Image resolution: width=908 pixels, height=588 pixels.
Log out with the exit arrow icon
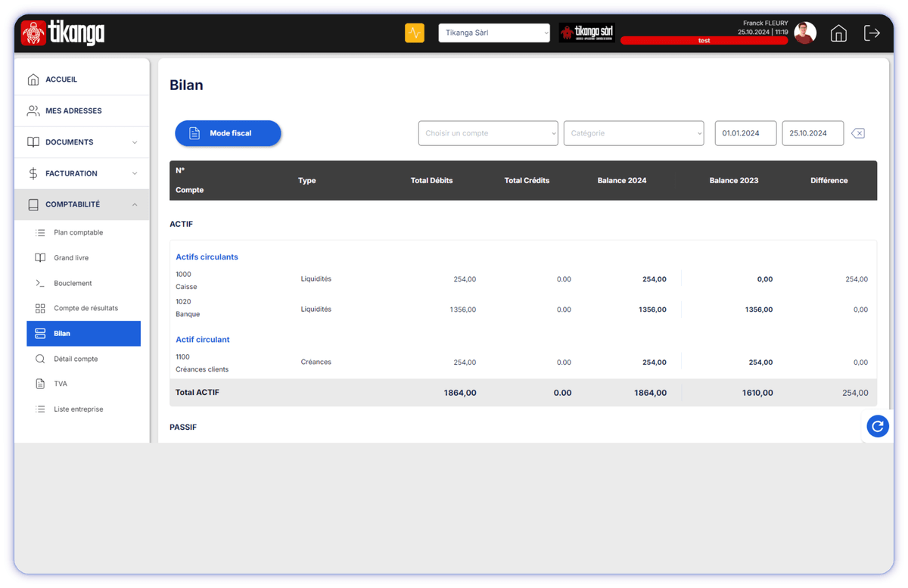pyautogui.click(x=872, y=33)
